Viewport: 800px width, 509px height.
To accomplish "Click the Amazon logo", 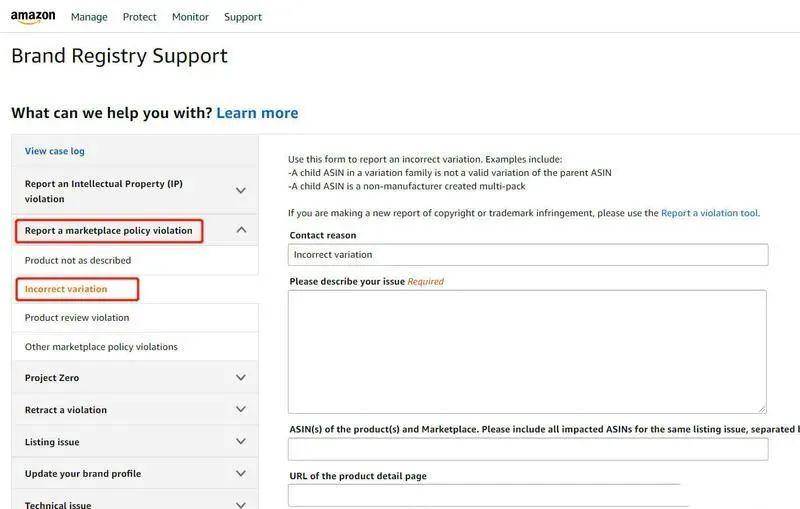I will click(33, 17).
